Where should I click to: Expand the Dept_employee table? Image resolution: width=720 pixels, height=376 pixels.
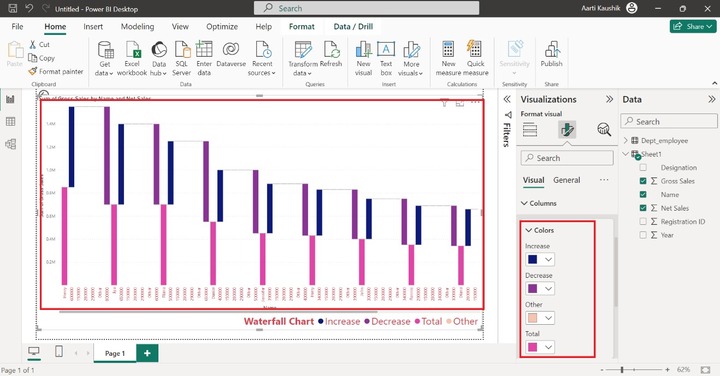coord(626,140)
